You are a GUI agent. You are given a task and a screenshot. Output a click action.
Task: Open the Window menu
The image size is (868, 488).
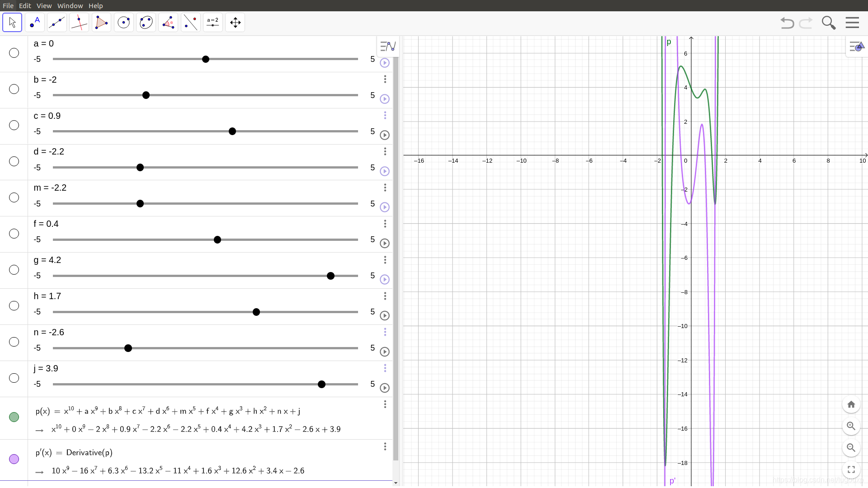click(70, 5)
